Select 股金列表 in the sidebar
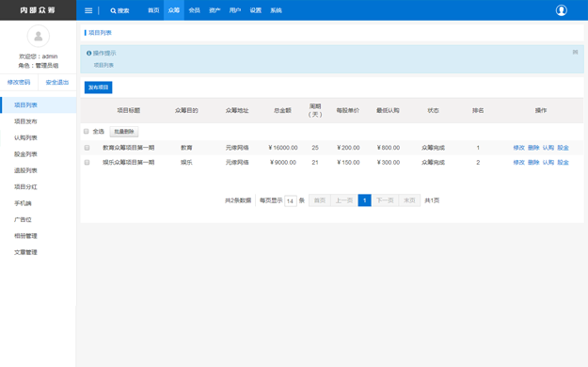The height and width of the screenshot is (367, 588). (x=39, y=154)
